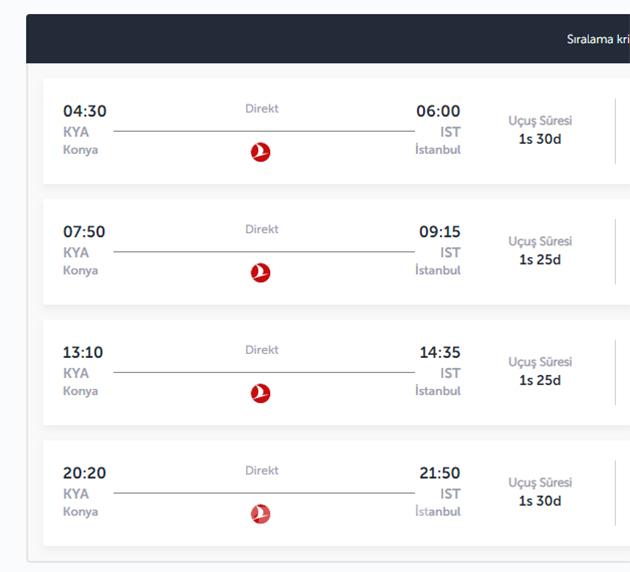Image resolution: width=630 pixels, height=572 pixels.
Task: Select the 04:30 departure time
Action: [84, 111]
